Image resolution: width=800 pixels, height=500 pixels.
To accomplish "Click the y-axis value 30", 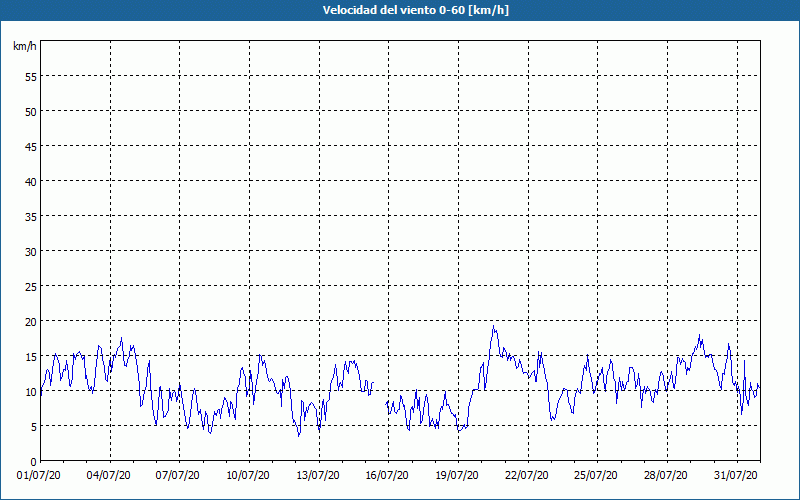I will 31,252.
